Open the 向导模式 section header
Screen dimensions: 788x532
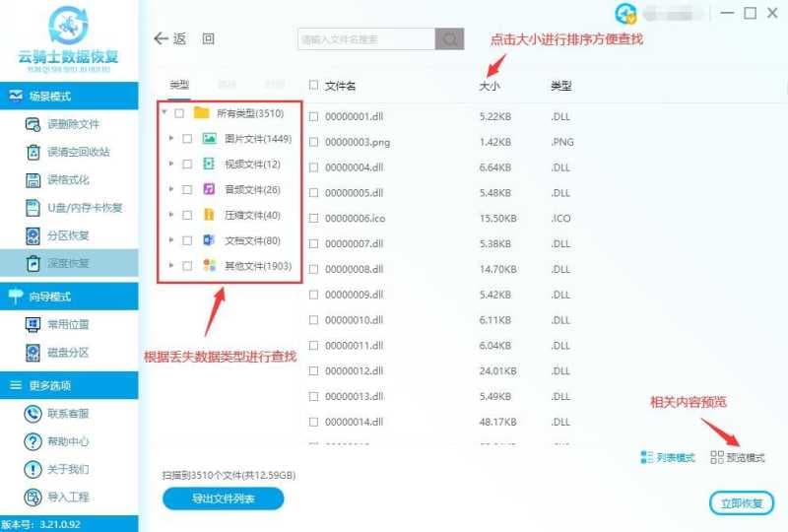pos(69,297)
